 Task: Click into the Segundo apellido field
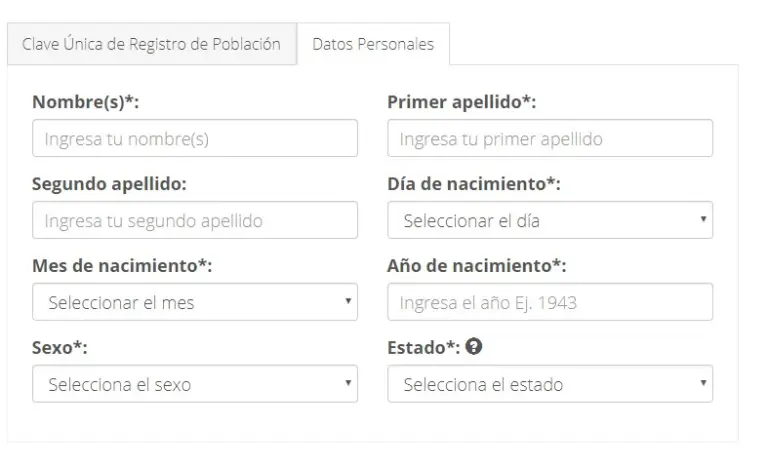click(x=194, y=221)
